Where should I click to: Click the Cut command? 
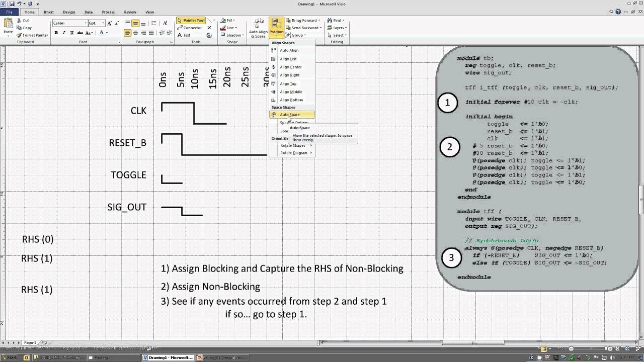(x=23, y=21)
